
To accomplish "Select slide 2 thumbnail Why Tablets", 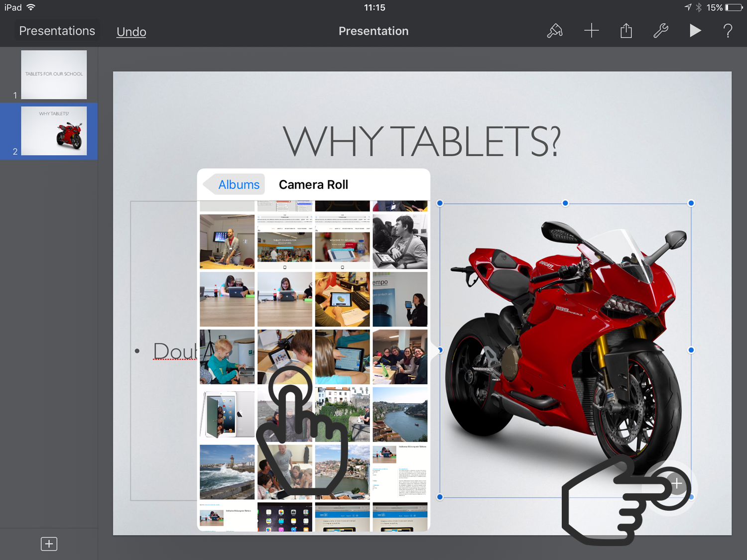I will 54,131.
